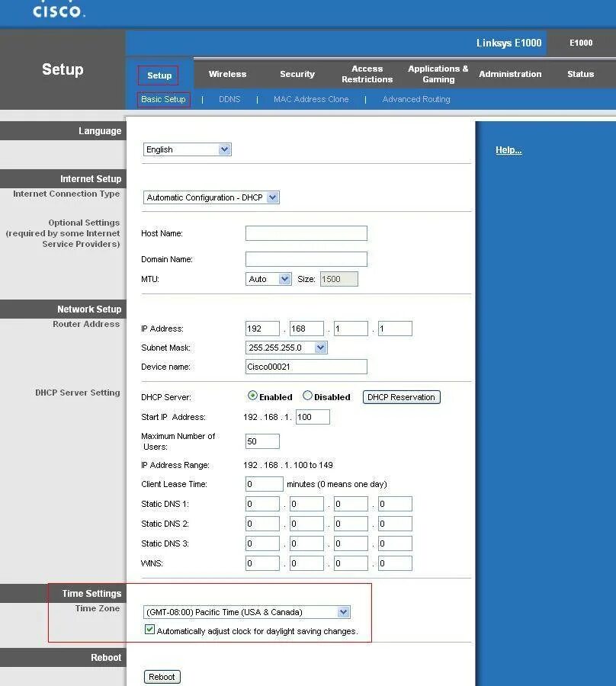Click the MTU Size field
The height and width of the screenshot is (686, 616).
[x=339, y=279]
